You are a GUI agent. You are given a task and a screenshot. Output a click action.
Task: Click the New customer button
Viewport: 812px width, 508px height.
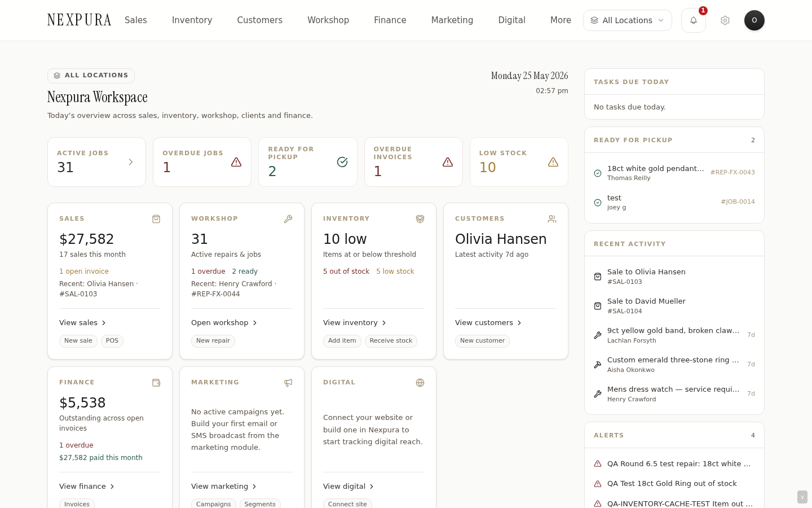(x=482, y=341)
